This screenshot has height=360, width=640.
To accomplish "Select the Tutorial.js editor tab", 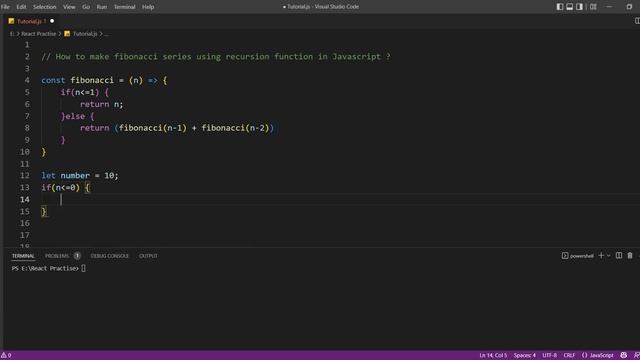I will [31, 21].
